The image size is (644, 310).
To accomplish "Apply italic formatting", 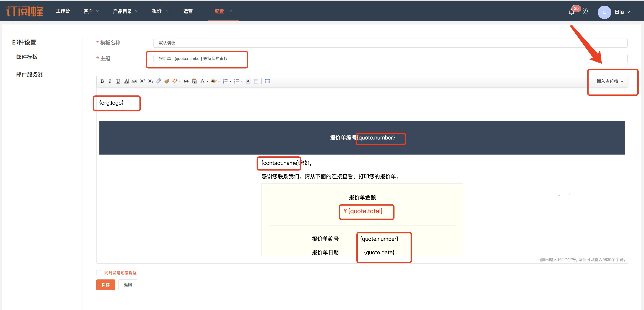I will click(110, 81).
